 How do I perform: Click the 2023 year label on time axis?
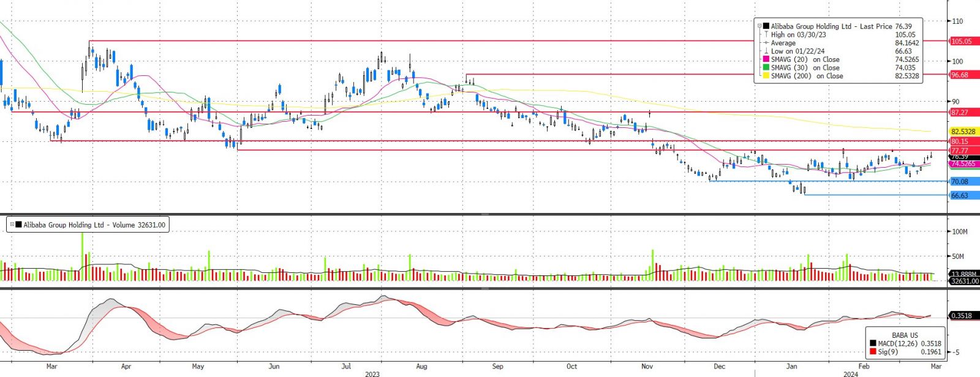pos(372,374)
